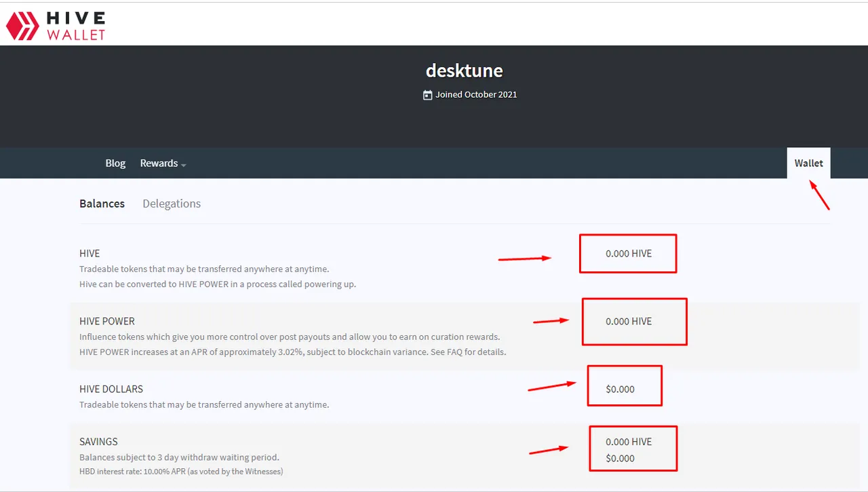The width and height of the screenshot is (868, 492).
Task: Click the calendar icon beside Joined October 2021
Action: pyautogui.click(x=427, y=95)
